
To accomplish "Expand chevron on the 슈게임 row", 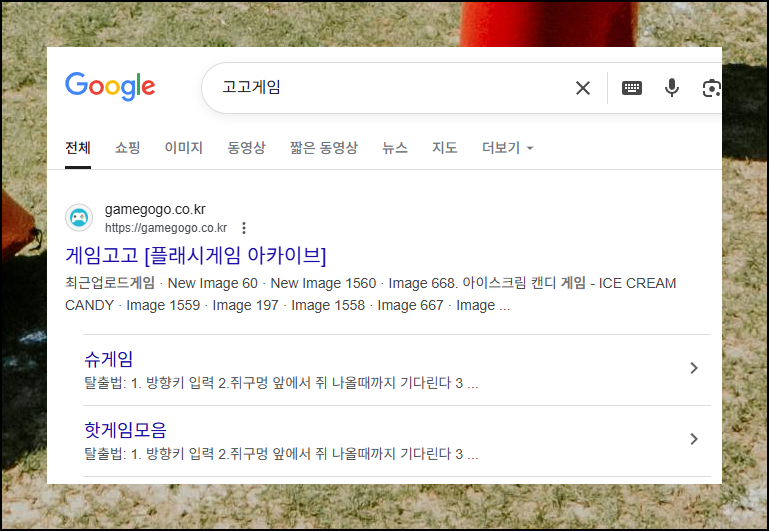I will coord(693,368).
